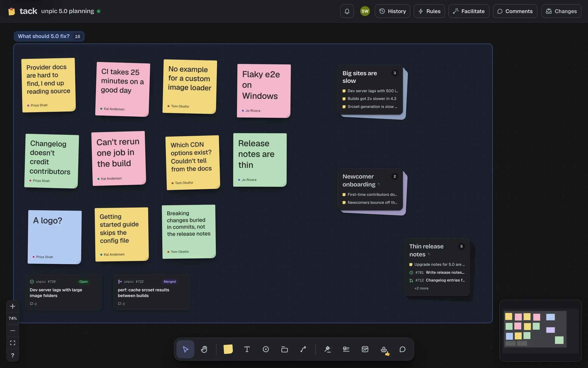The height and width of the screenshot is (368, 588).
Task: Open 'Upgrade notes for 5.0 are' item
Action: [437, 264]
